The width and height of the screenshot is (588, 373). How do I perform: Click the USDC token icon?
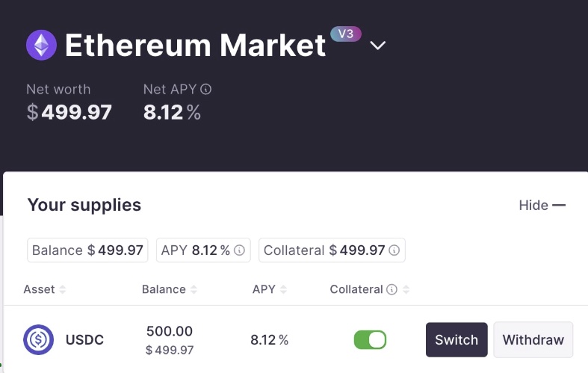coord(39,339)
